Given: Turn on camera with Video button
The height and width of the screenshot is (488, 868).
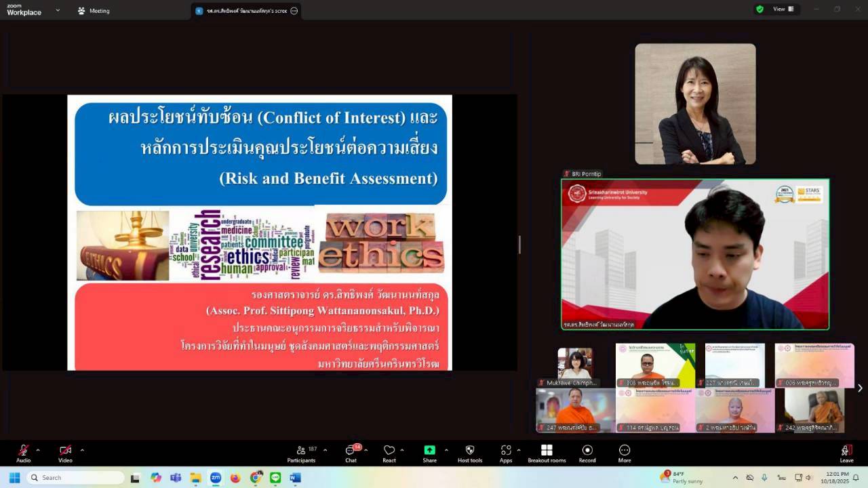Looking at the screenshot, I should [x=65, y=451].
